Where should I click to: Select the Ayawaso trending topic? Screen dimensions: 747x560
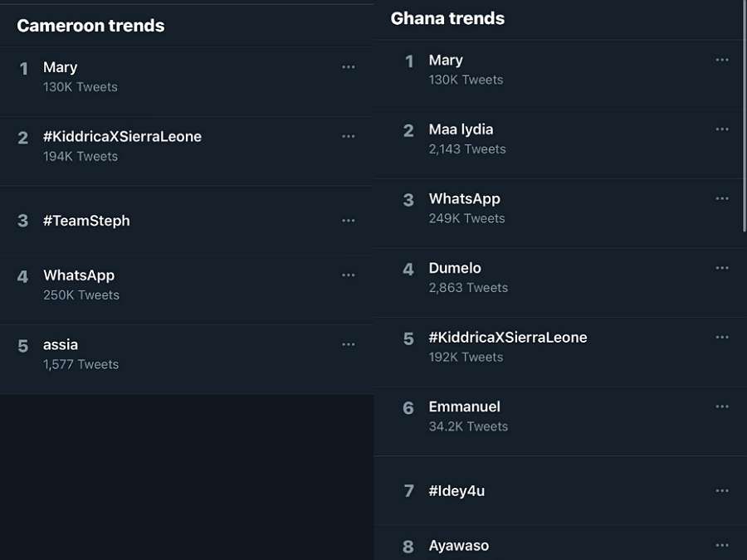coord(458,546)
